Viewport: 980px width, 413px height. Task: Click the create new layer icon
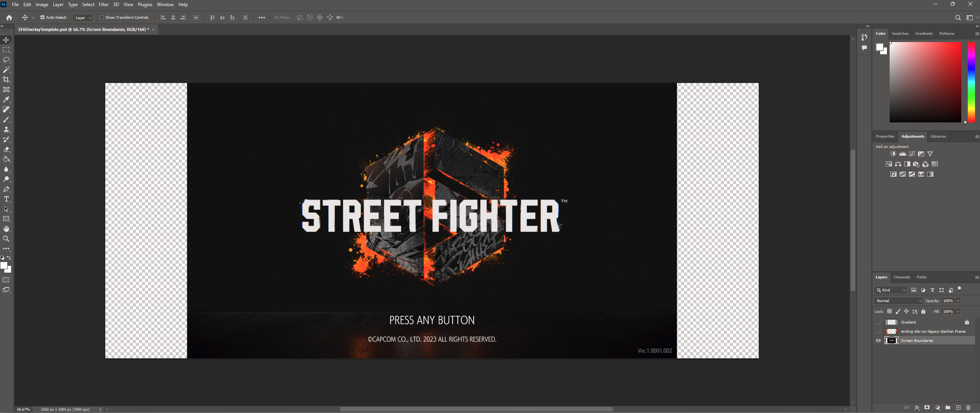coord(958,408)
